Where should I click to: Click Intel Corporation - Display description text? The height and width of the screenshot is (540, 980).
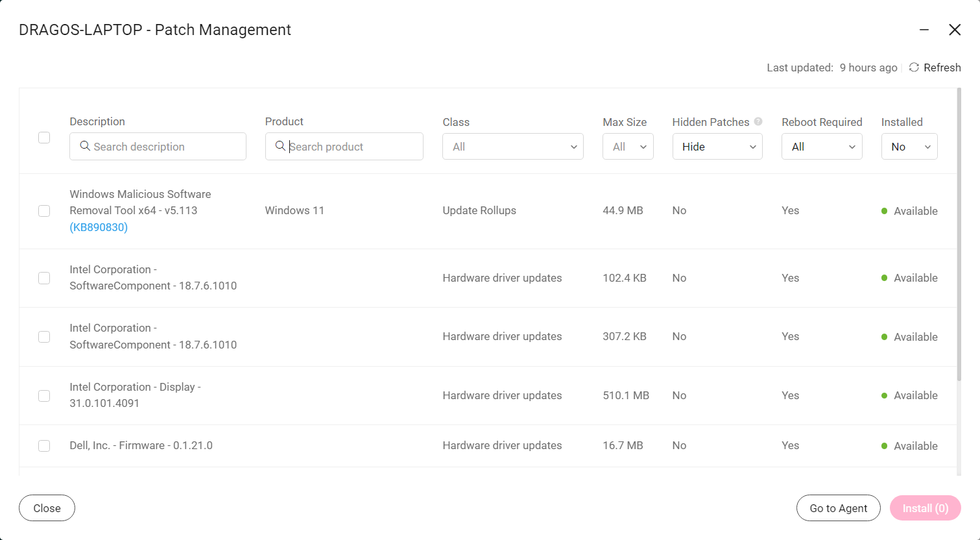tap(135, 395)
